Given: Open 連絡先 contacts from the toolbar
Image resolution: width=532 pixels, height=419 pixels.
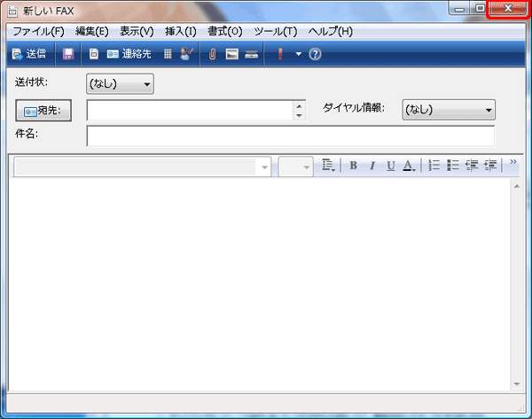Looking at the screenshot, I should tap(129, 54).
